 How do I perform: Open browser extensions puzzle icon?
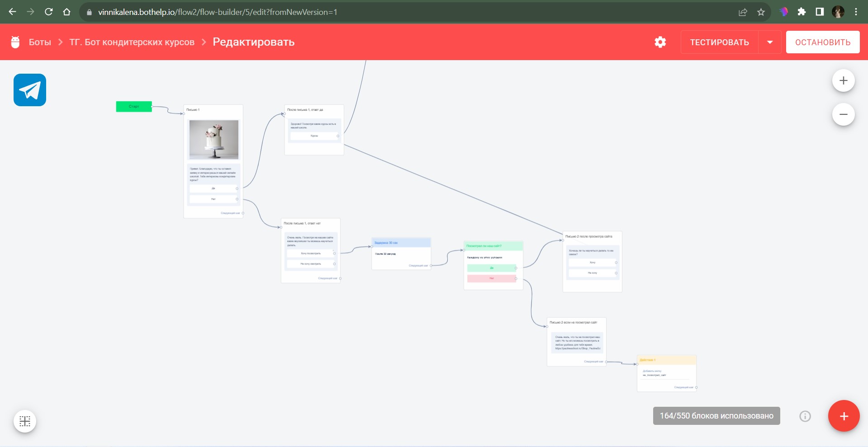click(x=802, y=12)
